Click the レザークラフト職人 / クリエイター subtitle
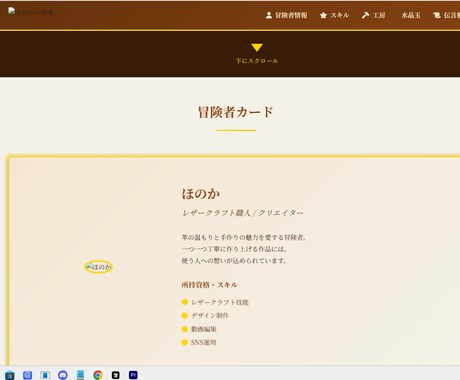The image size is (460, 380). 243,213
